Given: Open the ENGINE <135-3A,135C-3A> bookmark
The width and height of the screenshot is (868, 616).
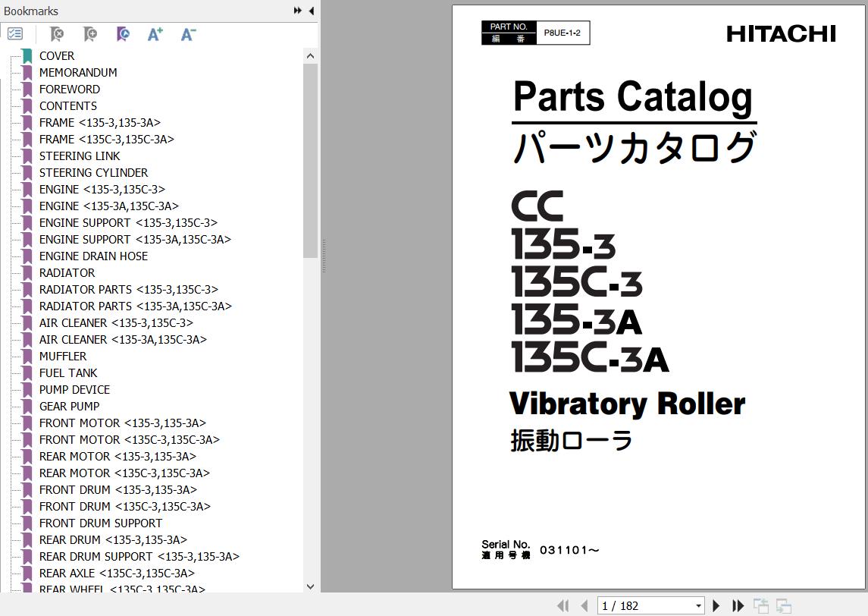Looking at the screenshot, I should click(x=108, y=206).
